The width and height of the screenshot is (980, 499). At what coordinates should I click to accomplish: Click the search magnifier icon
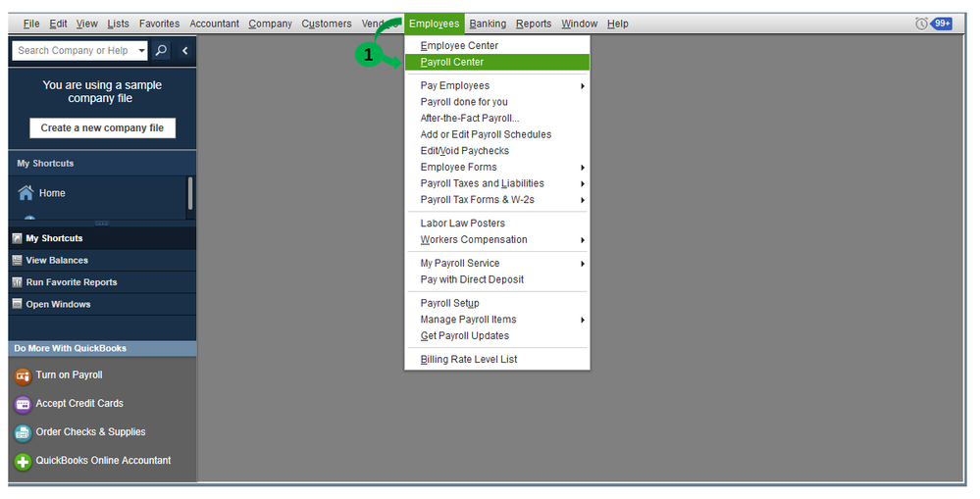(x=161, y=51)
